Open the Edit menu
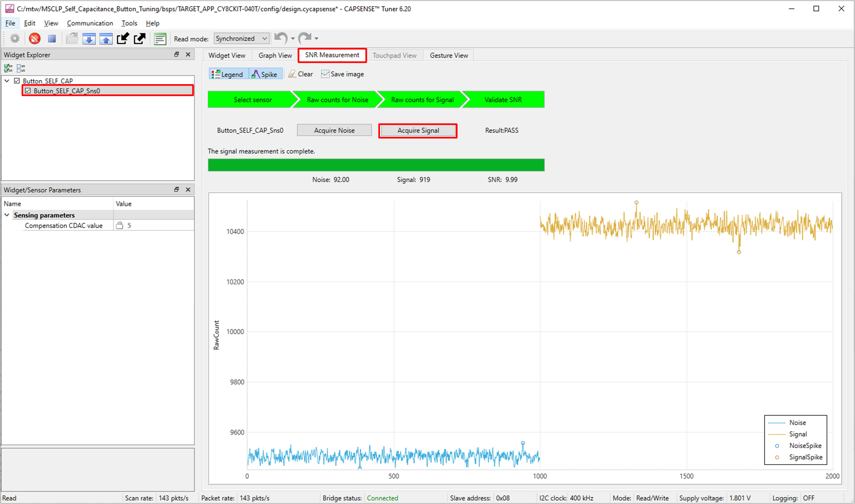 30,23
